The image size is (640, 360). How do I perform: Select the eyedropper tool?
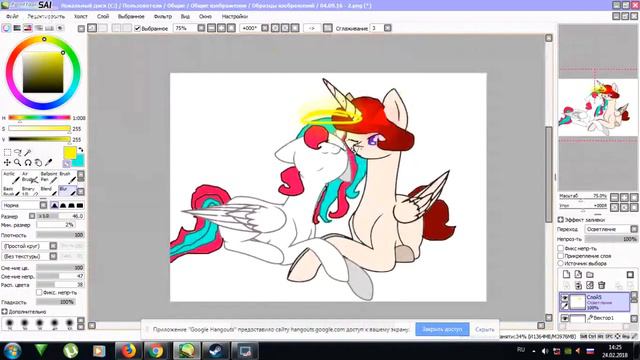coord(48,162)
